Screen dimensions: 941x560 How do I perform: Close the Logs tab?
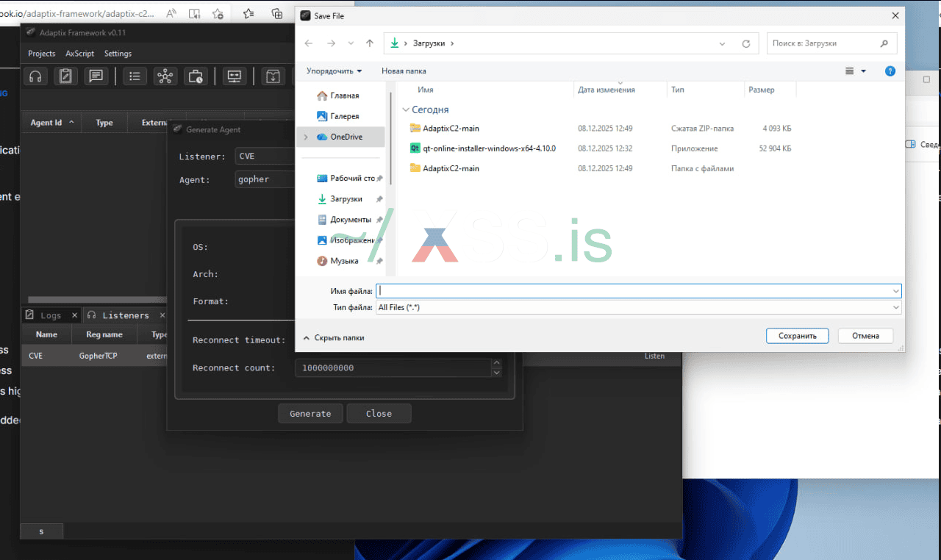click(74, 315)
